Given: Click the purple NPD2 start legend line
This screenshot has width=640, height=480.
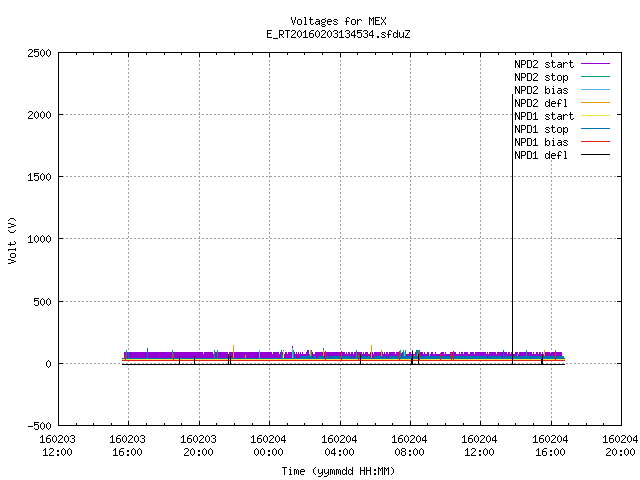Looking at the screenshot, I should pos(595,64).
